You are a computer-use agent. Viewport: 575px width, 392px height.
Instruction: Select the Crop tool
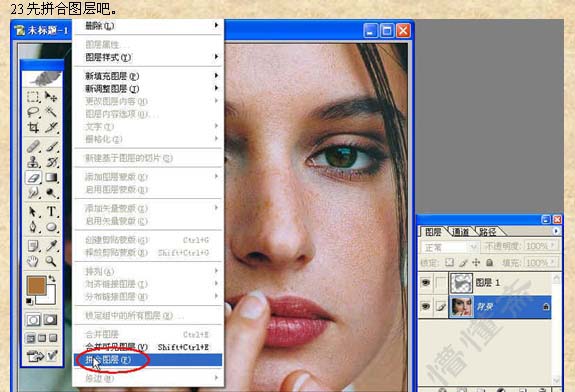point(33,127)
